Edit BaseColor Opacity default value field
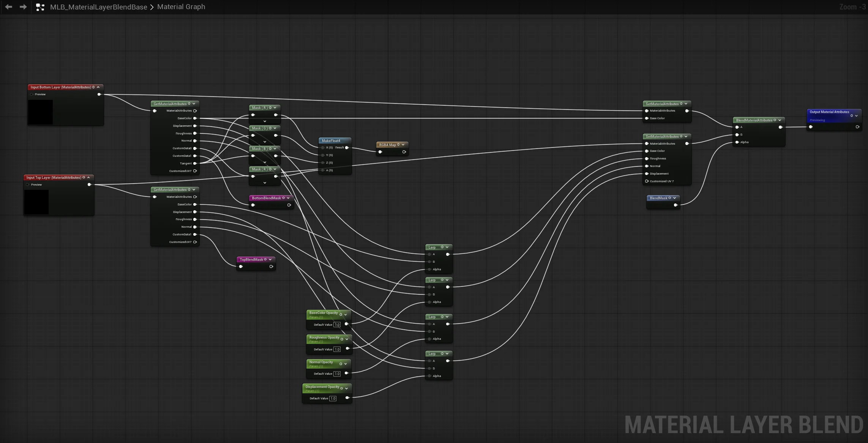 [337, 325]
